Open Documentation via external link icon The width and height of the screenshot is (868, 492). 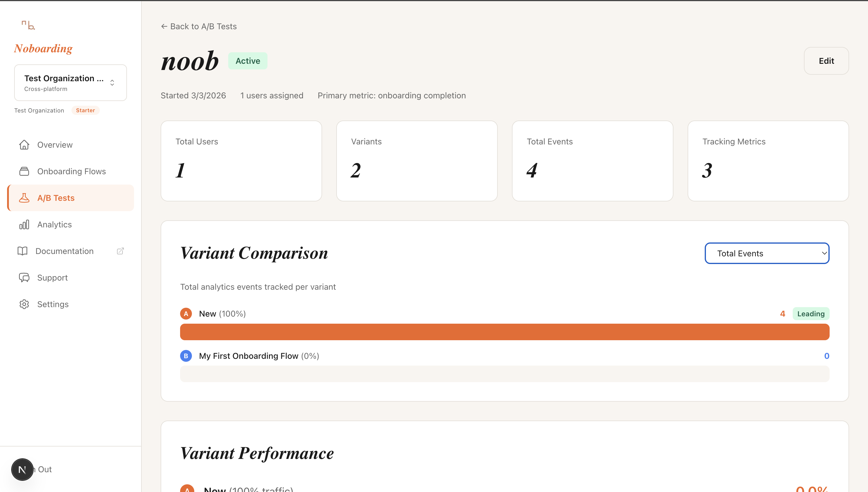pos(120,251)
